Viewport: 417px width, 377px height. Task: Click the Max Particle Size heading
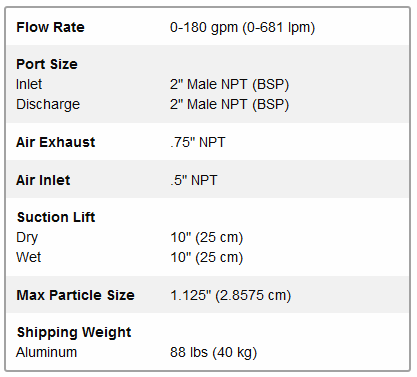75,295
